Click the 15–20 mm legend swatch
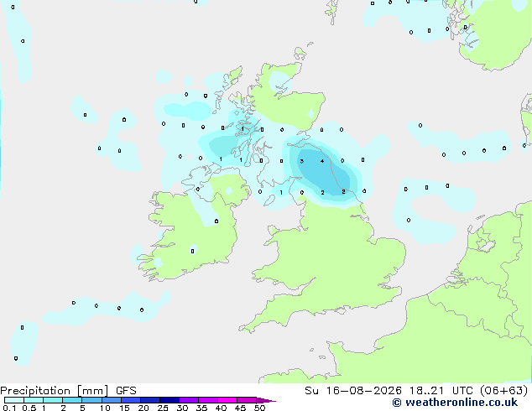The width and height of the screenshot is (532, 411). (130, 400)
